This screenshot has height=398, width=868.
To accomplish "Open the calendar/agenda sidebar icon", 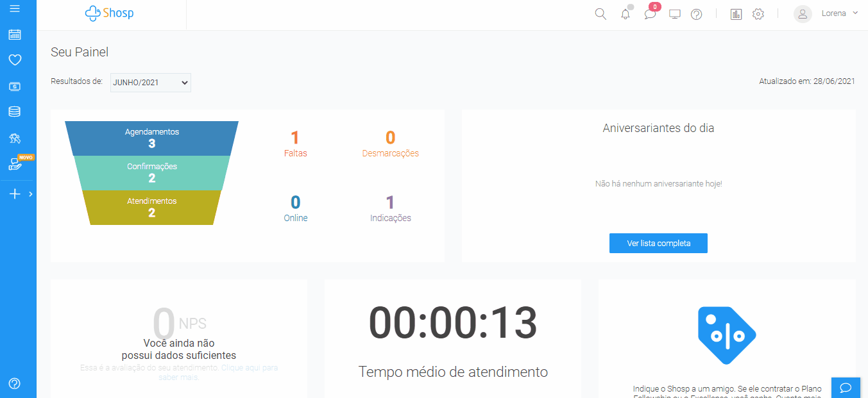I will pyautogui.click(x=14, y=35).
